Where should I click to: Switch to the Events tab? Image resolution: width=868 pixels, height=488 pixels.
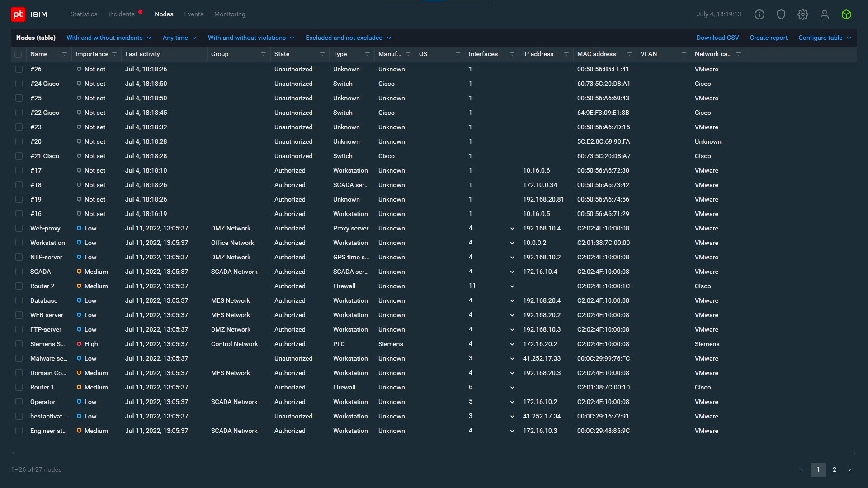194,14
